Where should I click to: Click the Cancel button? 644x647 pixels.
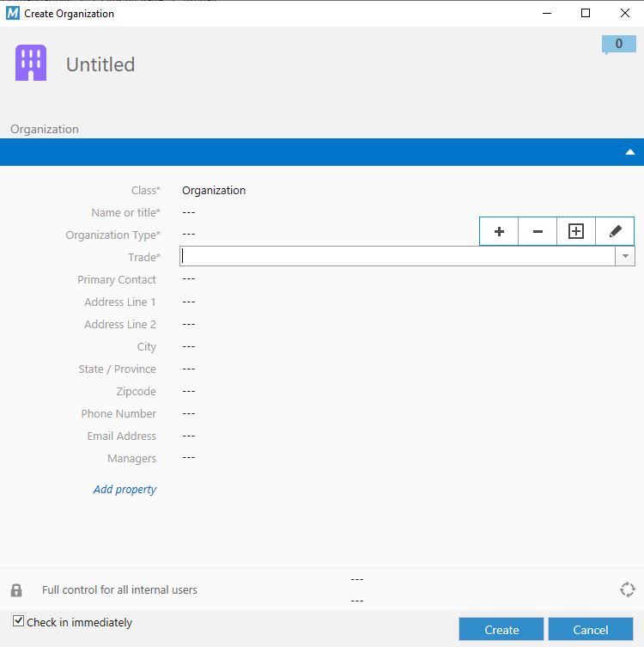(591, 630)
